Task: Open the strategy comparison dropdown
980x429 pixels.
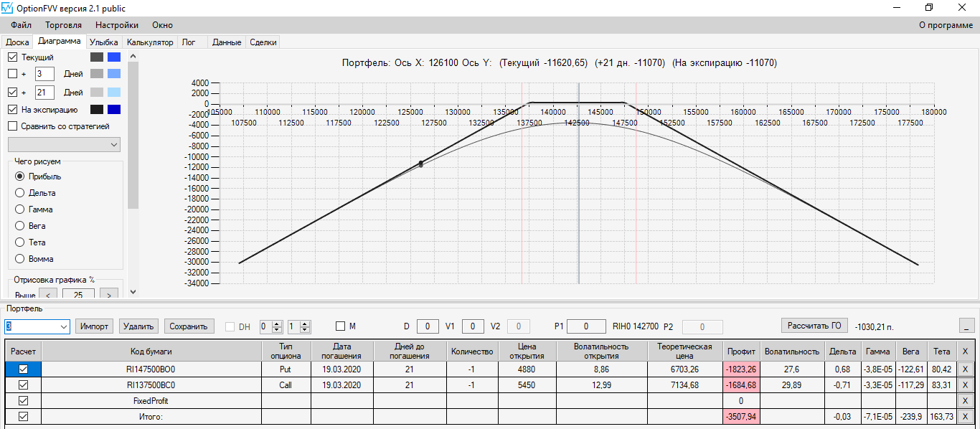Action: (64, 145)
